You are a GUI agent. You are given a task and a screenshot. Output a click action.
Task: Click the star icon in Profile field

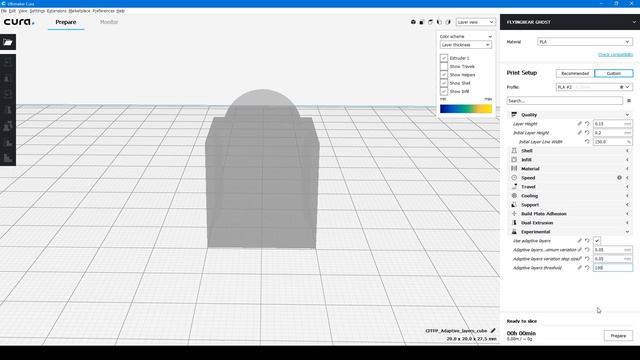(x=622, y=87)
